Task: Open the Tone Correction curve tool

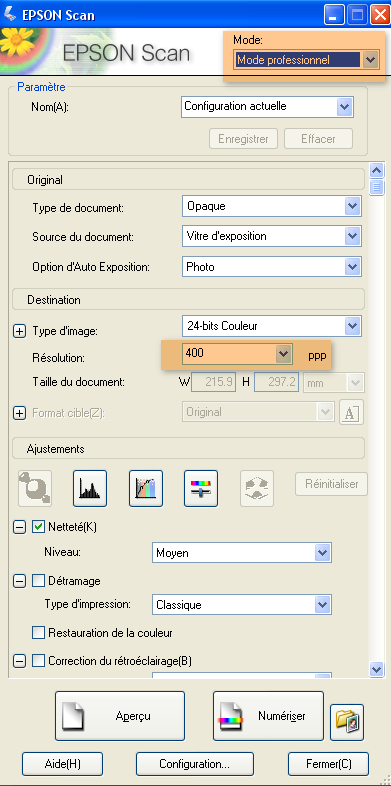Action: click(x=145, y=488)
